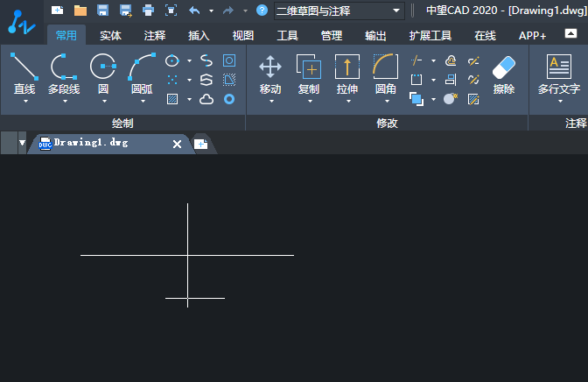The height and width of the screenshot is (382, 588).
Task: Expand the trim tool dropdown arrow
Action: (433, 60)
